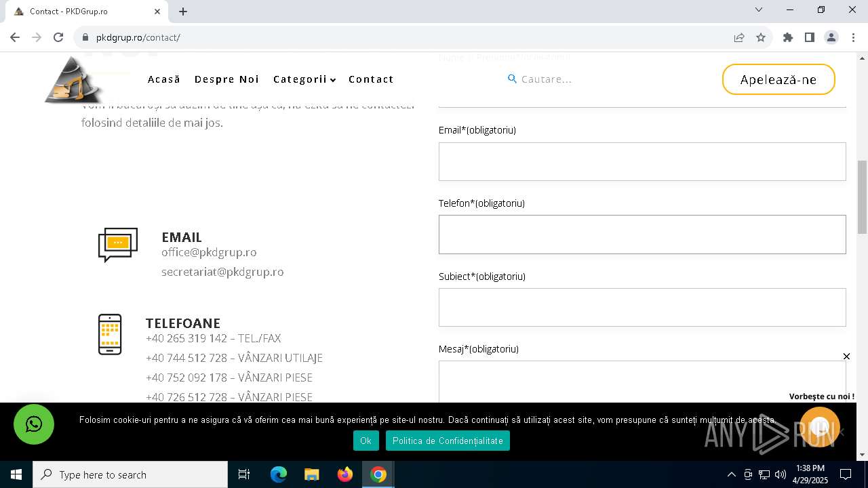Share this page from address bar
Image resolution: width=868 pixels, height=488 pixels.
(x=739, y=37)
